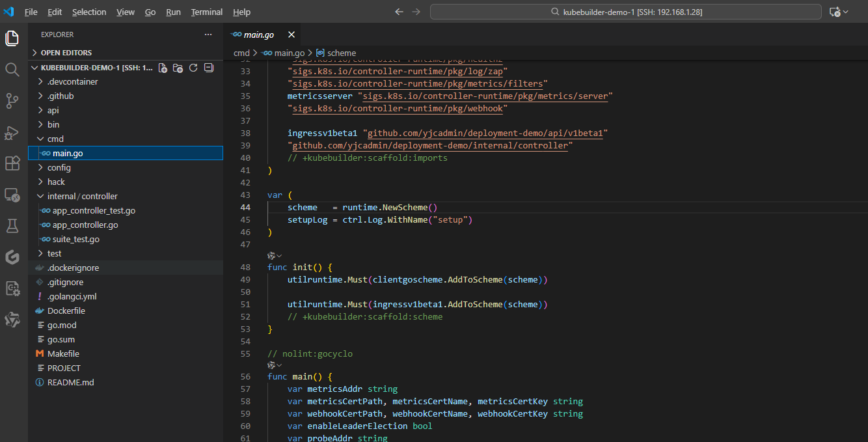Open the Testing flask view
This screenshot has height=442, width=868.
(12, 226)
